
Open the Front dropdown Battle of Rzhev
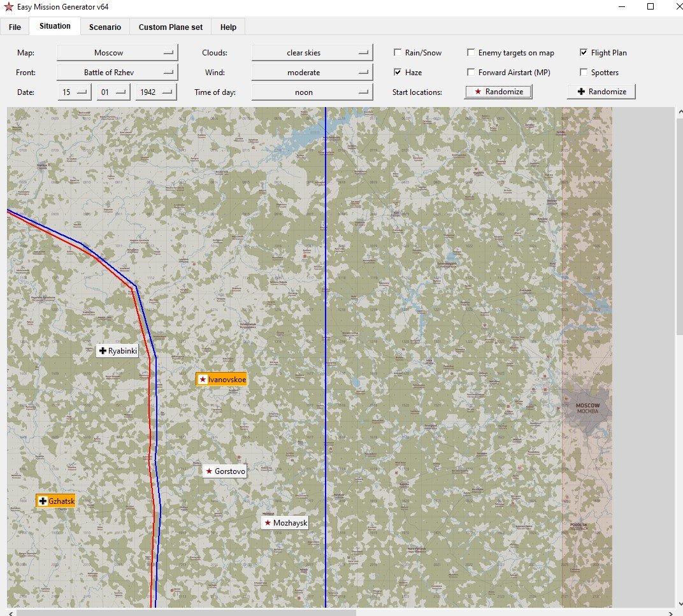click(117, 73)
